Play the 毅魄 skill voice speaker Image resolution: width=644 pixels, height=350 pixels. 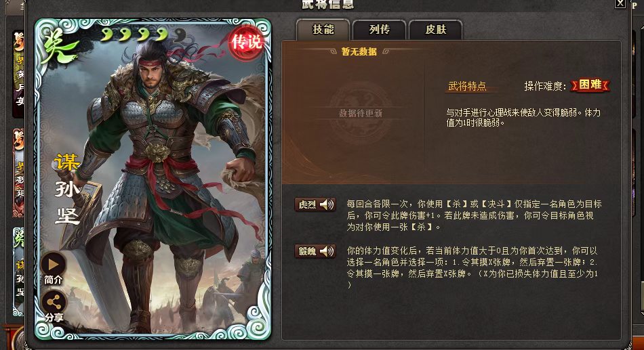click(x=327, y=251)
